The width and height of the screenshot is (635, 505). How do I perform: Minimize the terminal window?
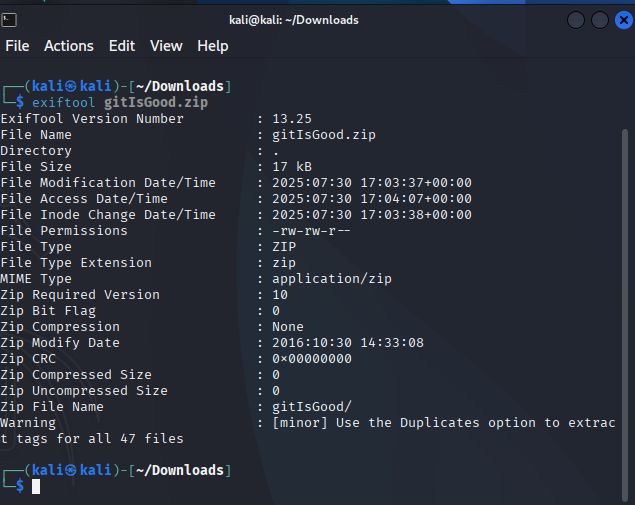(x=576, y=20)
